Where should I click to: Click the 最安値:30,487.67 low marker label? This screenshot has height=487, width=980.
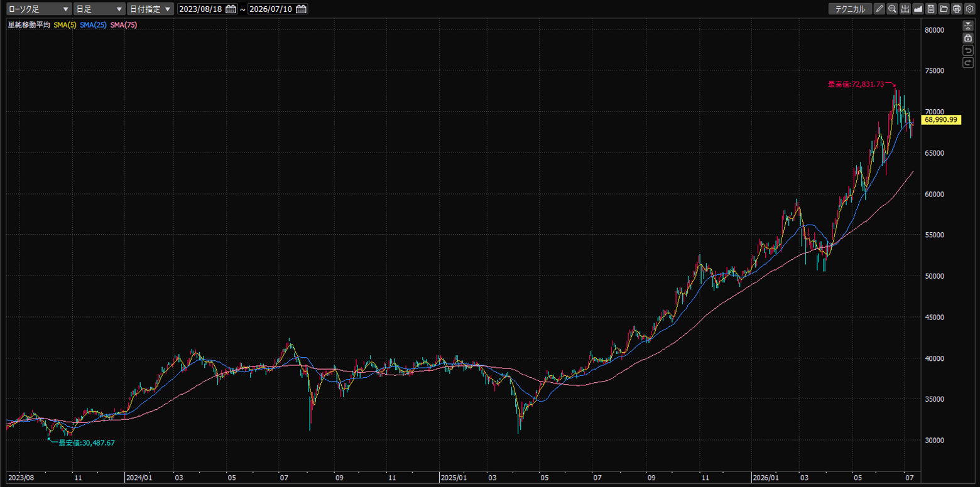coord(87,442)
